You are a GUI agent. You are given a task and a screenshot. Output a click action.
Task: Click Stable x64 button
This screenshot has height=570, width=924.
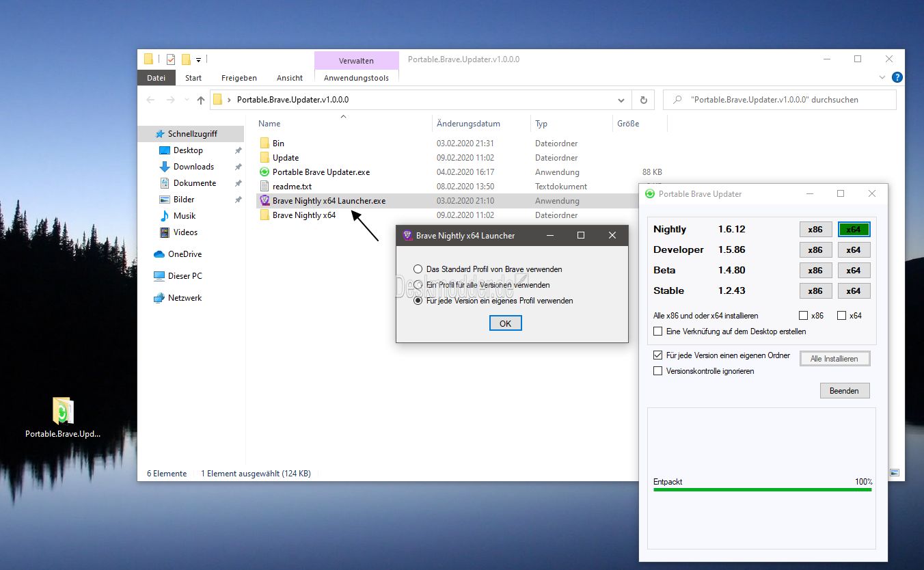coord(854,291)
